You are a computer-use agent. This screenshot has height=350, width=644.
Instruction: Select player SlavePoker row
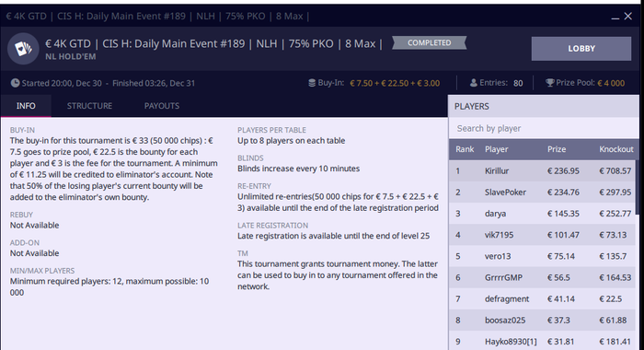(x=542, y=192)
